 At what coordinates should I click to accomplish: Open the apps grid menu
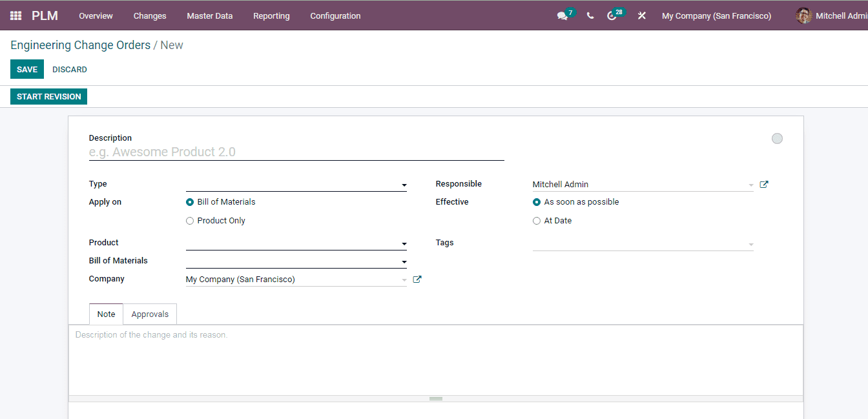14,15
